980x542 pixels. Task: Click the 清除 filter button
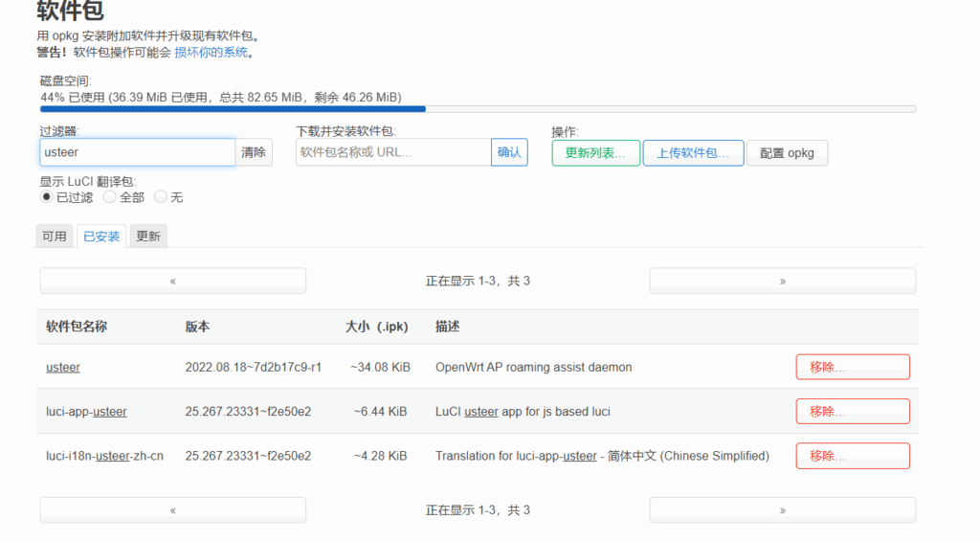click(x=254, y=152)
